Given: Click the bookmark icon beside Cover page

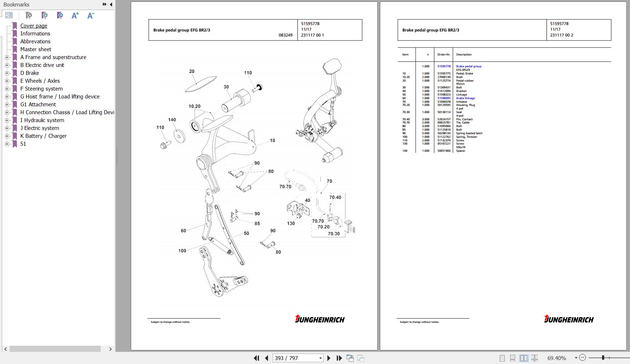Looking at the screenshot, I should click(x=15, y=26).
